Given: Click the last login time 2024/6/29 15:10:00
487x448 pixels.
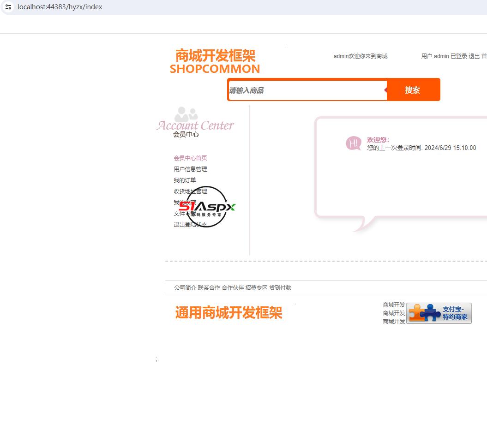Looking at the screenshot, I should tap(450, 148).
